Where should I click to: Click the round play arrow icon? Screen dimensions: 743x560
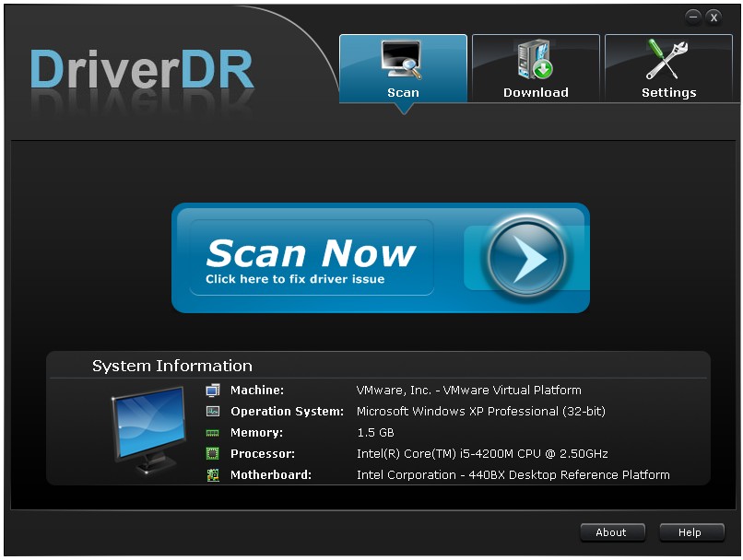pos(526,258)
